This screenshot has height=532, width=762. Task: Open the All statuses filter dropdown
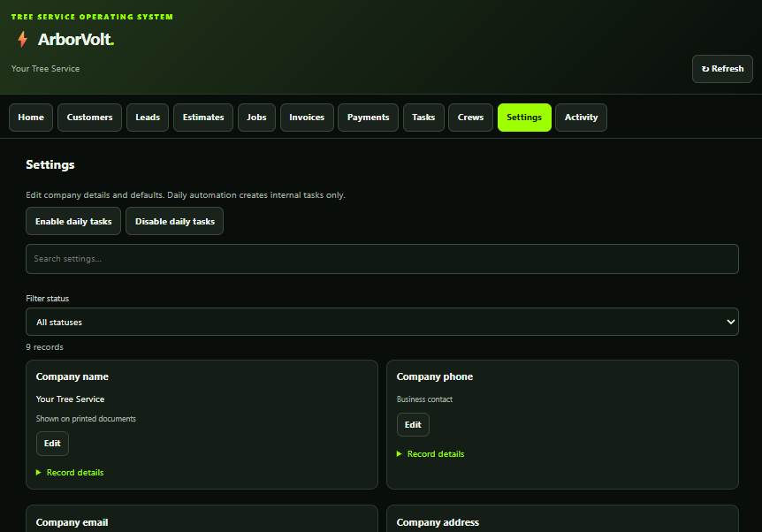pos(382,322)
